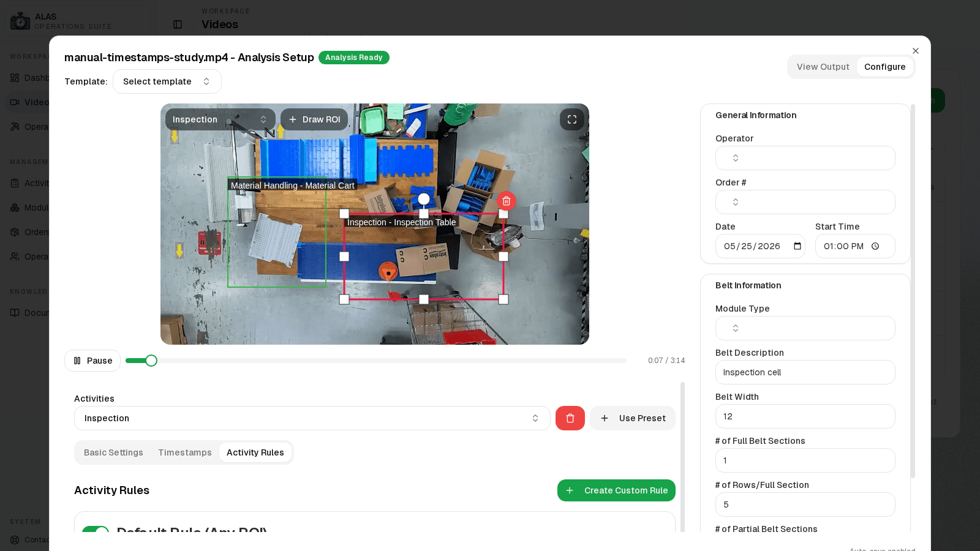This screenshot has height=551, width=980.
Task: Open the Documents book icon in sidebar
Action: (x=15, y=313)
